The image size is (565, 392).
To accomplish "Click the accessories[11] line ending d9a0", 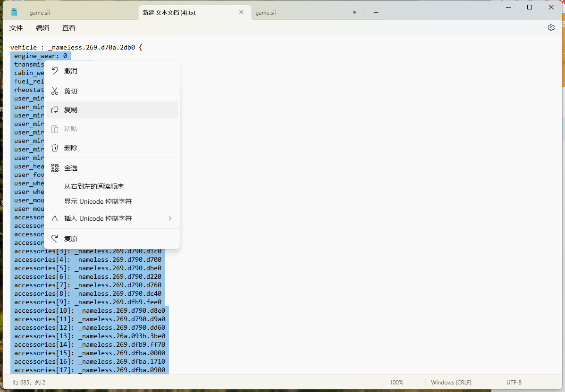I will pyautogui.click(x=90, y=319).
